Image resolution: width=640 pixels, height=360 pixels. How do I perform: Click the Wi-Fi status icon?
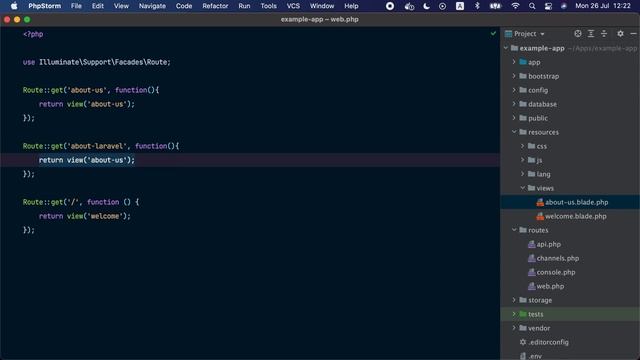pos(515,6)
